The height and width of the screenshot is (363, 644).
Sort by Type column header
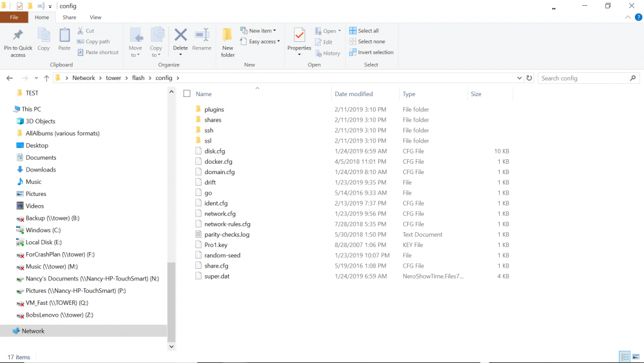tap(409, 94)
